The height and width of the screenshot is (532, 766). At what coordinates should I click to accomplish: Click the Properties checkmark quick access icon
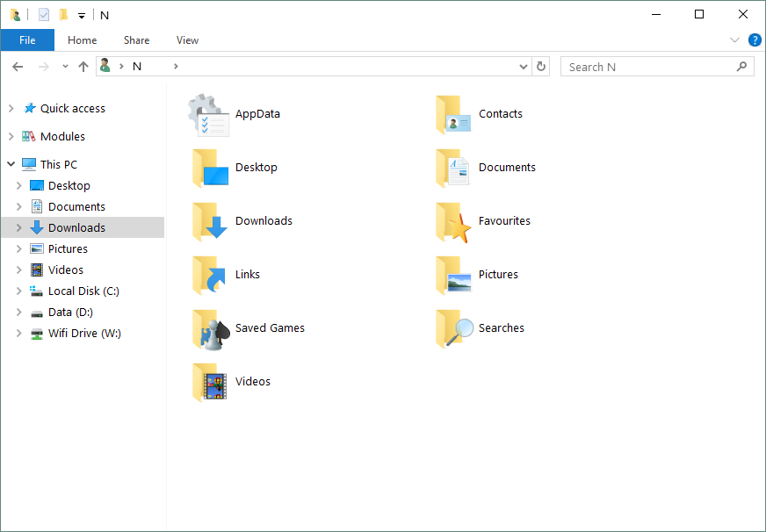point(44,15)
